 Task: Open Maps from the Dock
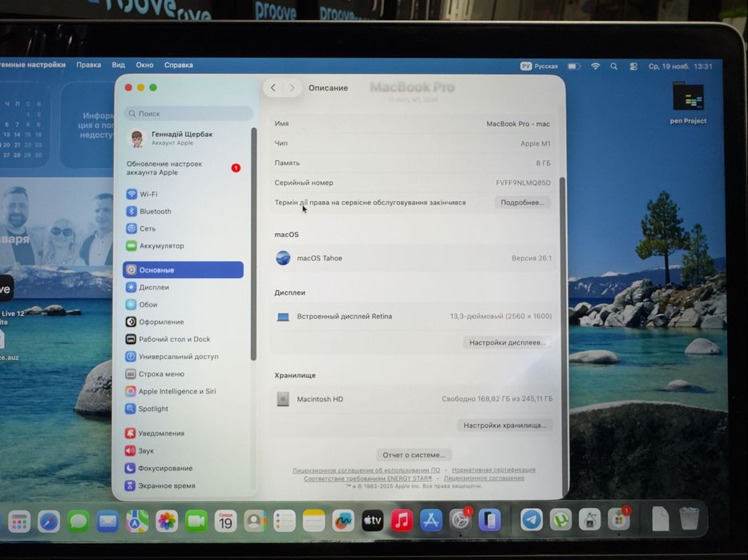[137, 522]
